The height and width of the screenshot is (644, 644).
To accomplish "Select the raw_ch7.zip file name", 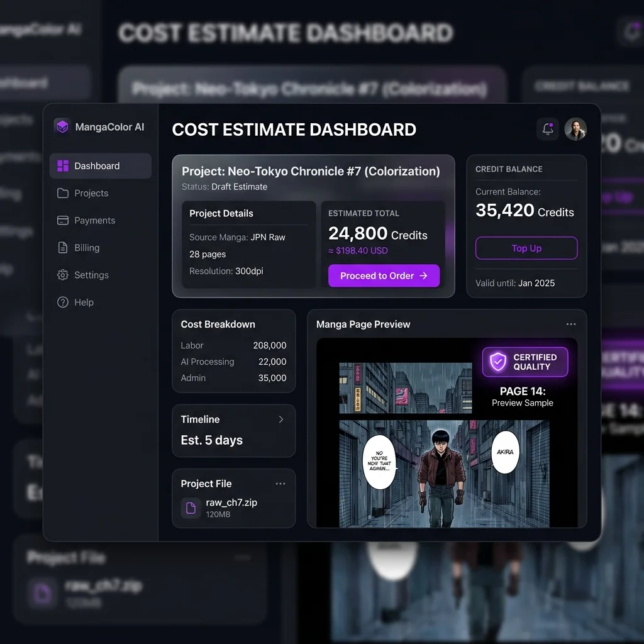I will 231,502.
